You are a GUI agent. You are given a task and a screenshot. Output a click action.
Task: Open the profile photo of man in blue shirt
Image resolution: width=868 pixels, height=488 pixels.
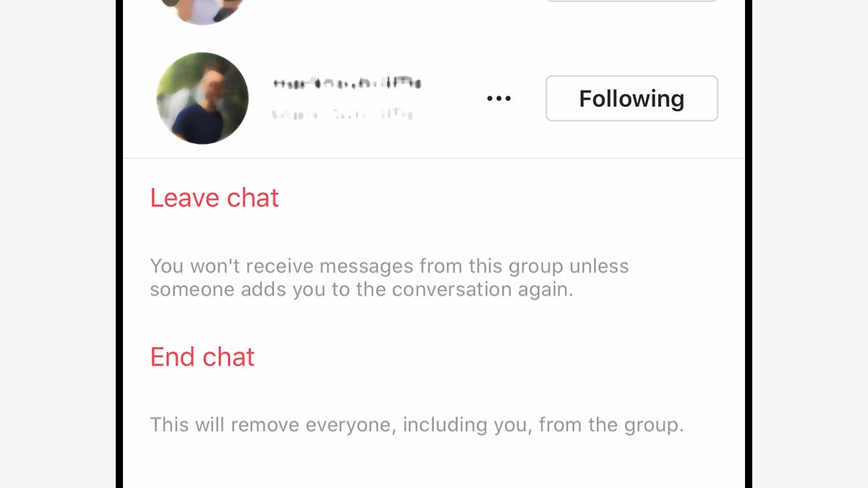(203, 98)
